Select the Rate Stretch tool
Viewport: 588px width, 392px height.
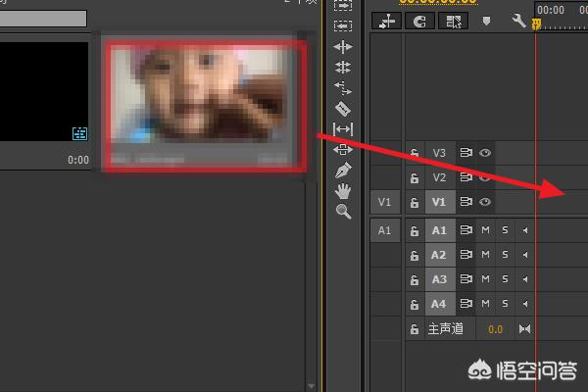coord(343,88)
